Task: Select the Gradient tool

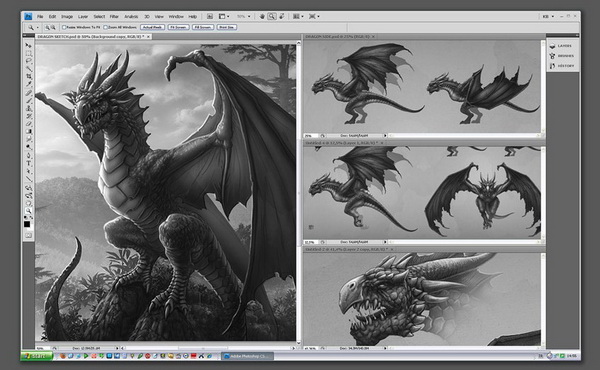Action: click(x=28, y=132)
